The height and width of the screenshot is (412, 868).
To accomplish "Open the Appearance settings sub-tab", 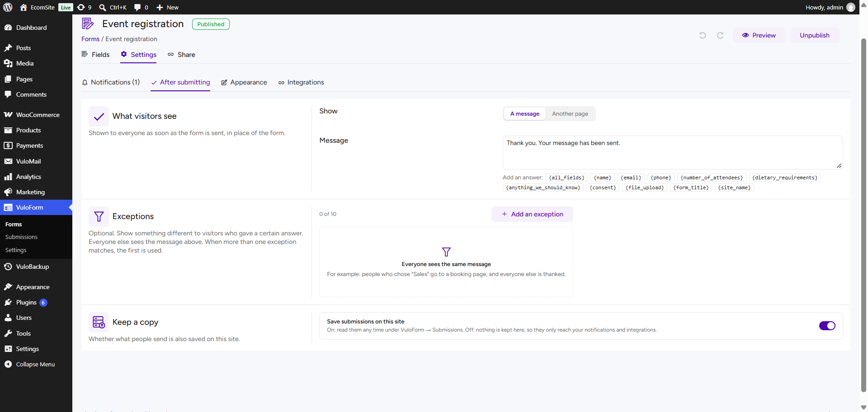I will pyautogui.click(x=244, y=82).
